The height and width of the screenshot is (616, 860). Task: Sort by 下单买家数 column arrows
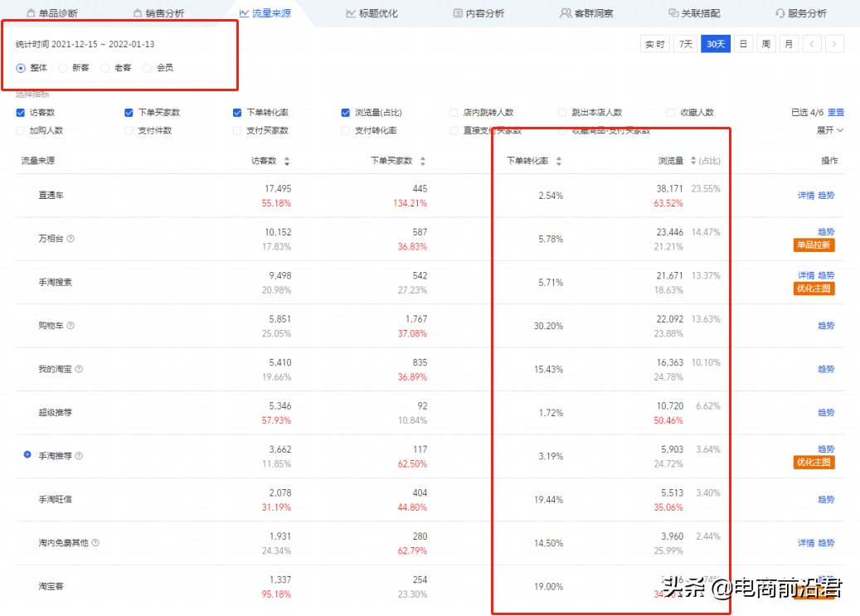(423, 162)
